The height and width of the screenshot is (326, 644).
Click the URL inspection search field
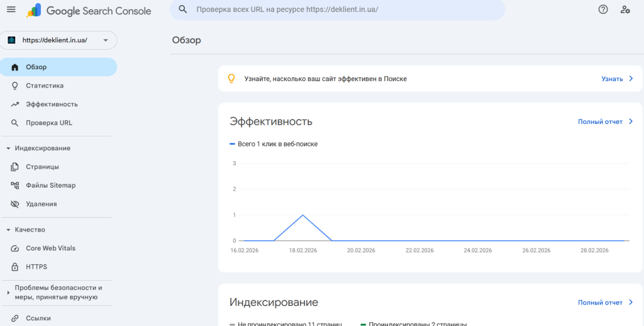click(337, 9)
